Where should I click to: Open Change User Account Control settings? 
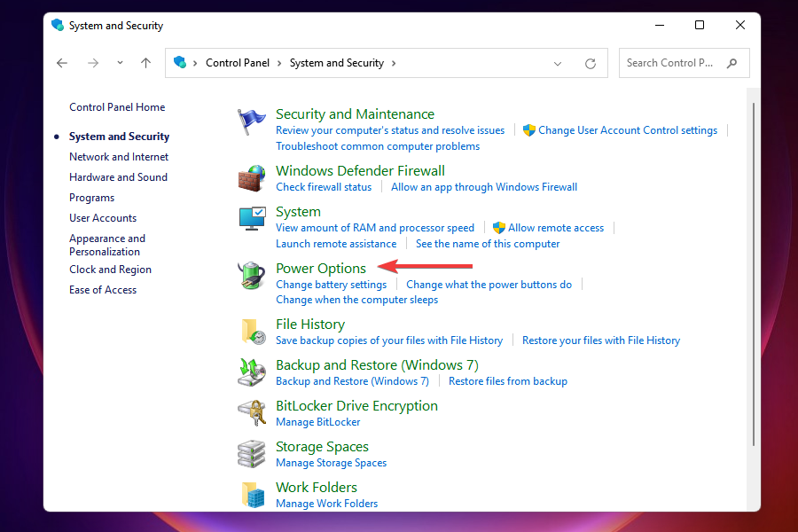coord(628,130)
